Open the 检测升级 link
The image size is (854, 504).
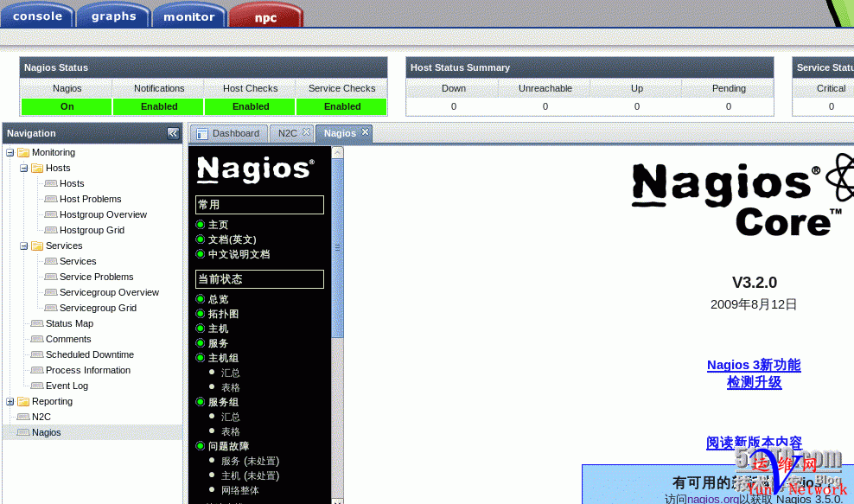tap(755, 382)
